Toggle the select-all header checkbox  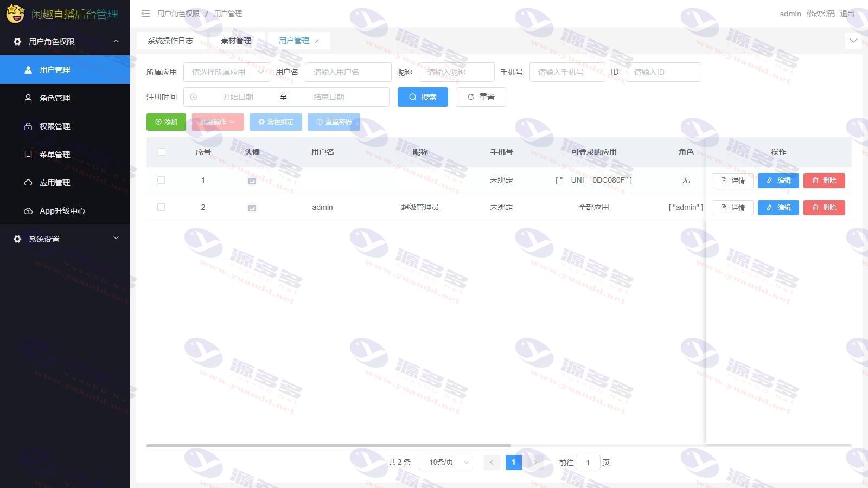point(162,152)
